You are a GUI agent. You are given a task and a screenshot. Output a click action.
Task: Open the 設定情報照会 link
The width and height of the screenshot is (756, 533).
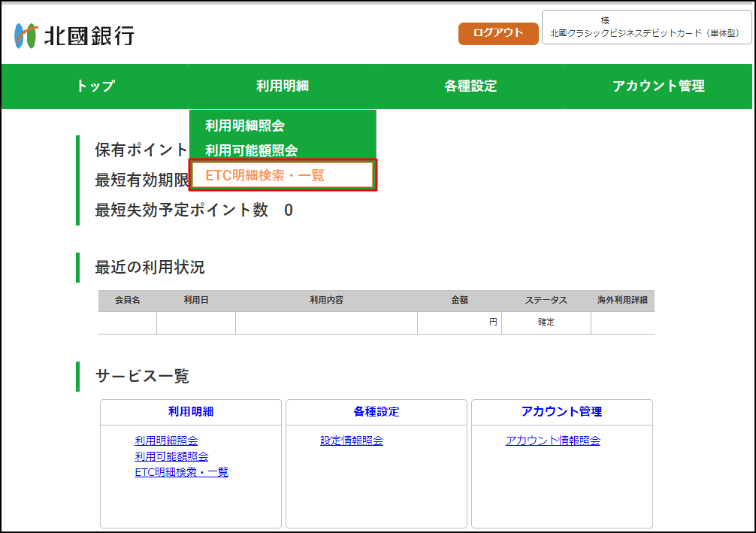[352, 441]
